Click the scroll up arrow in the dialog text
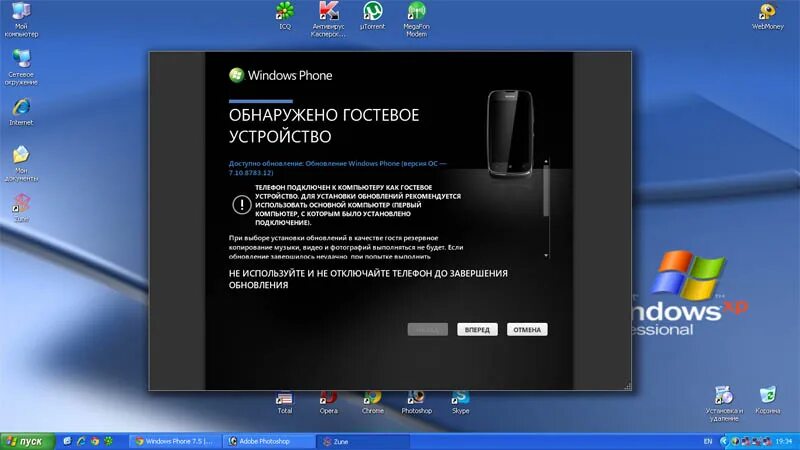 coord(546,162)
